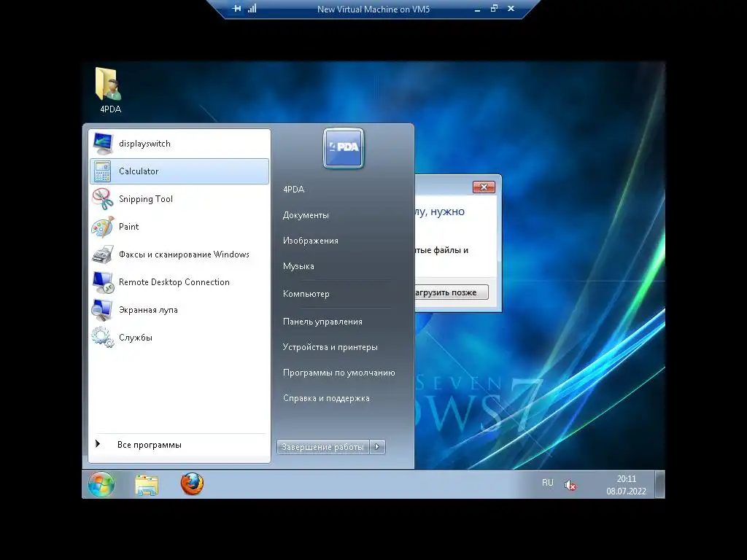This screenshot has height=560, width=747.
Task: Click the signal bars icon in VM toolbar
Action: point(252,9)
